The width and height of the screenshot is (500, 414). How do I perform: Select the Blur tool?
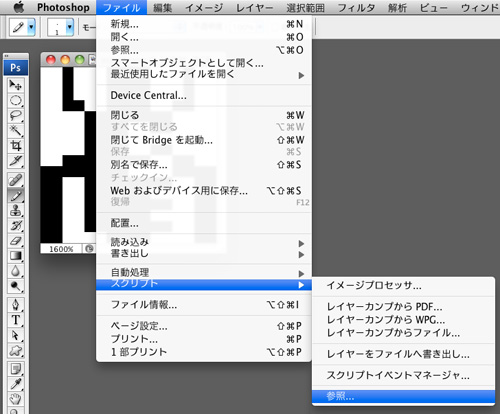coord(16,271)
